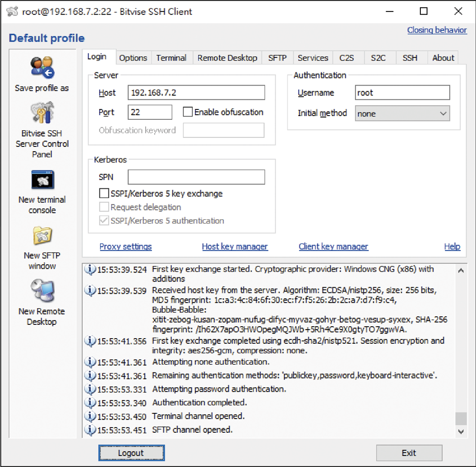Open the Initial method dropdown
This screenshot has height=467, width=476.
point(402,113)
